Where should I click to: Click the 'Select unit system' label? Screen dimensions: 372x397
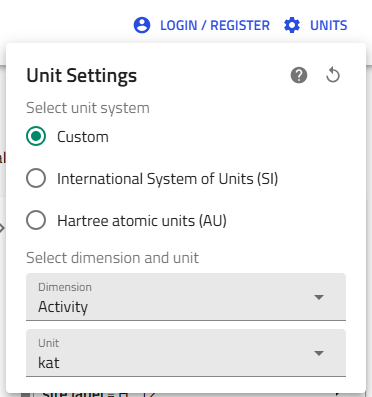88,108
